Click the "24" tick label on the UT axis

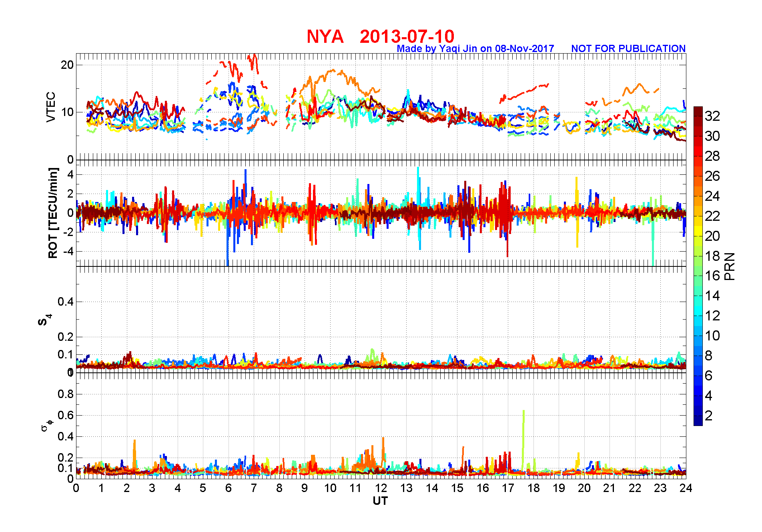[x=686, y=488]
